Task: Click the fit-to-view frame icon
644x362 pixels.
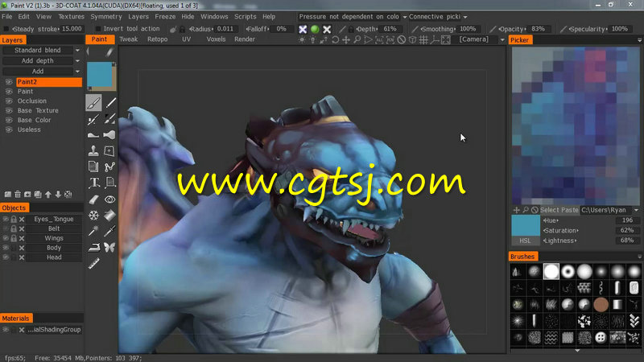Action: [x=446, y=39]
